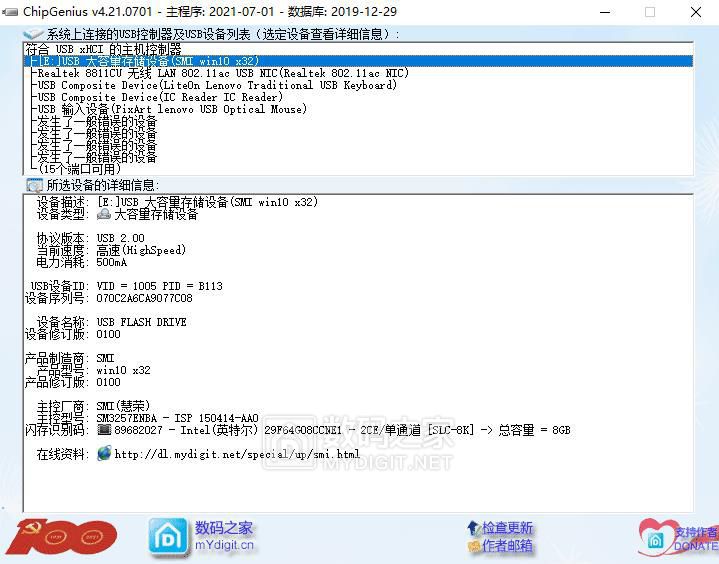Select Realtek 8811CU wireless LAN device
The width and height of the screenshot is (719, 564).
[222, 73]
